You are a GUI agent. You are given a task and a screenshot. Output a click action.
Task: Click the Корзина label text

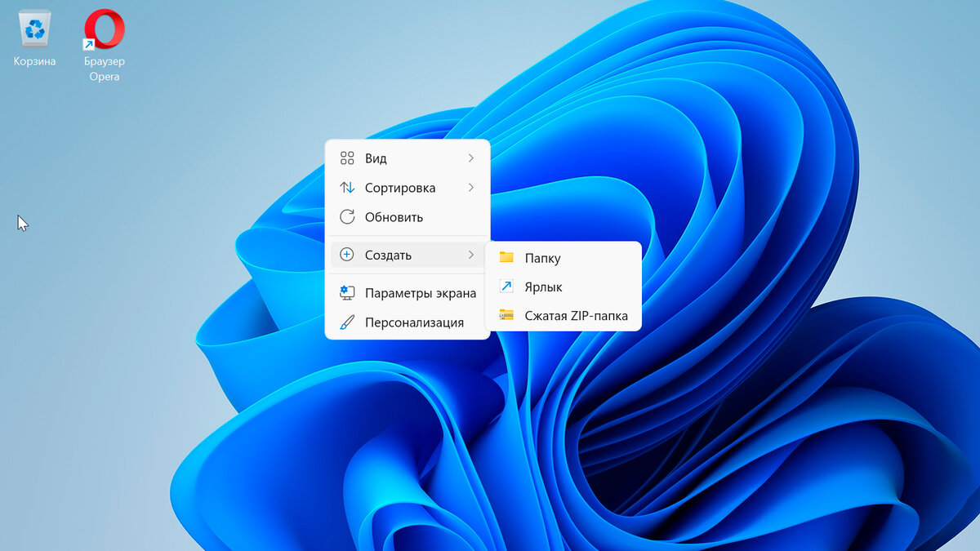[35, 61]
